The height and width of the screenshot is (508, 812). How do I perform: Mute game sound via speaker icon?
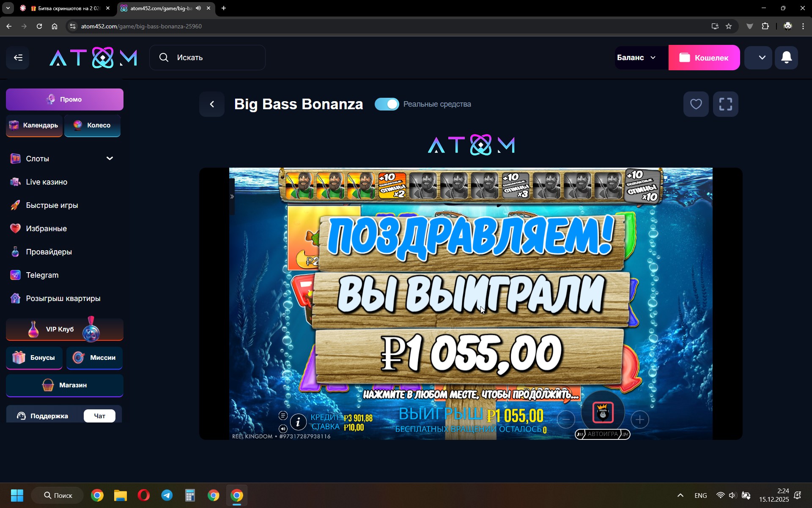(283, 428)
